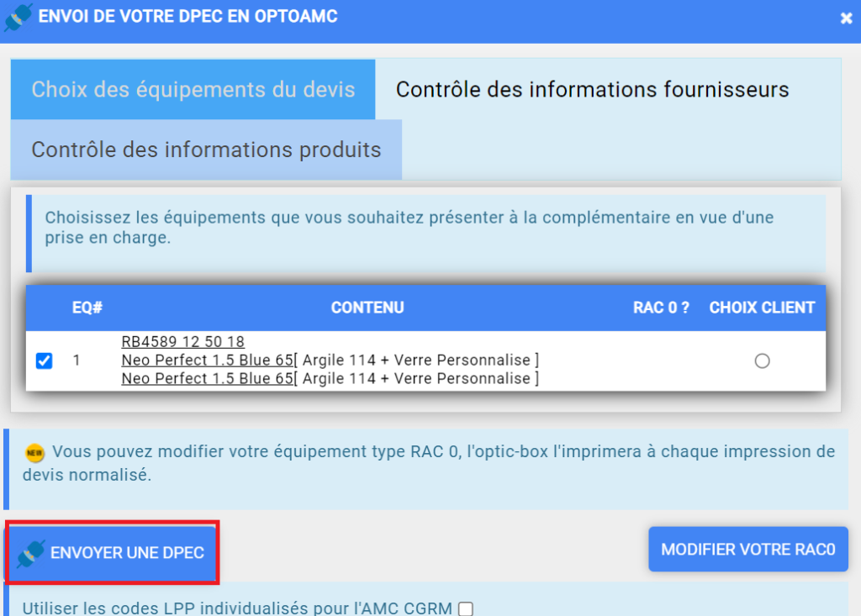Click the RAC 0 ? column header
Screen dimensions: 861x616
click(x=661, y=308)
